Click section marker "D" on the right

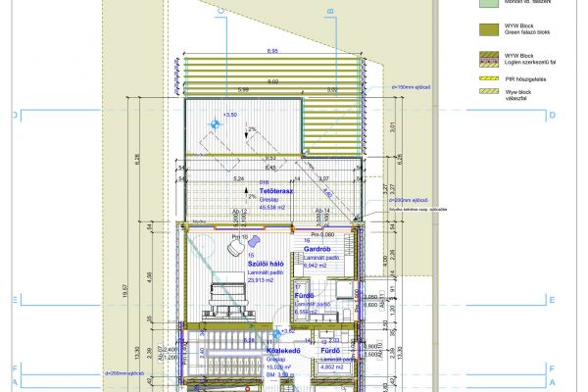point(552,116)
